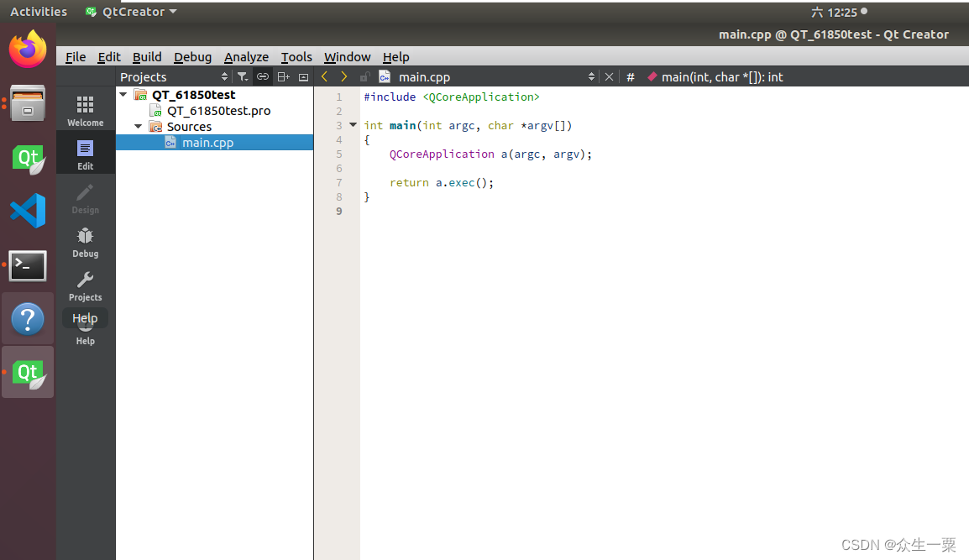The image size is (969, 560).
Task: Switch to Edit mode
Action: tap(86, 154)
